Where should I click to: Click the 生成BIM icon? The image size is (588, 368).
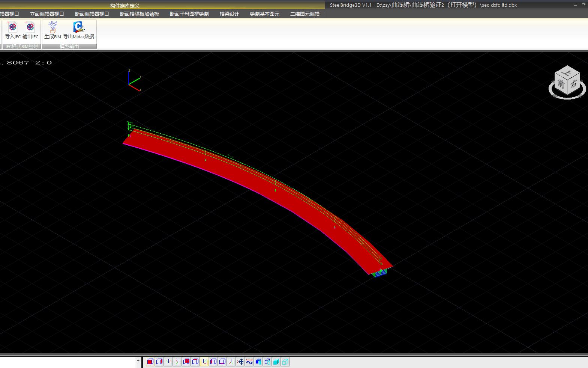click(x=52, y=27)
